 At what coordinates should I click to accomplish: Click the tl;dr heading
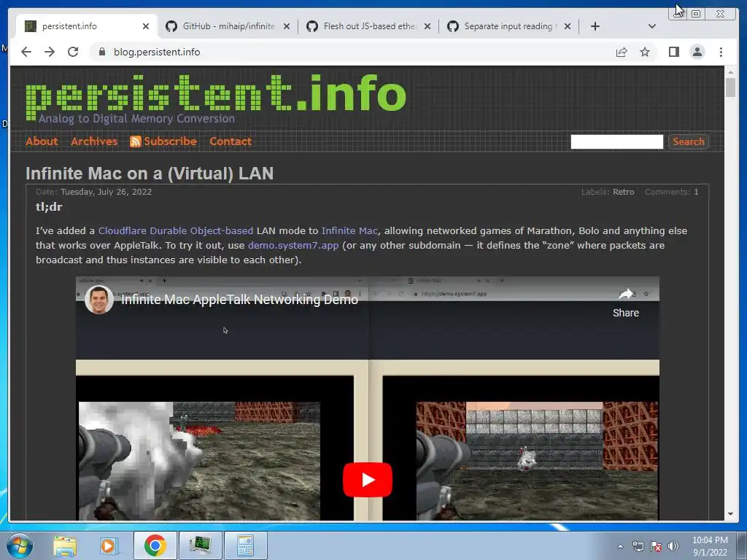tap(49, 207)
